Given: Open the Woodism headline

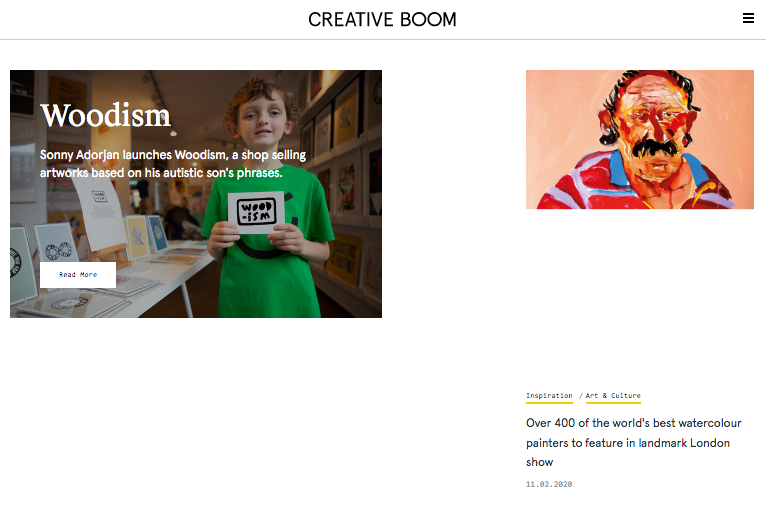Looking at the screenshot, I should (105, 116).
